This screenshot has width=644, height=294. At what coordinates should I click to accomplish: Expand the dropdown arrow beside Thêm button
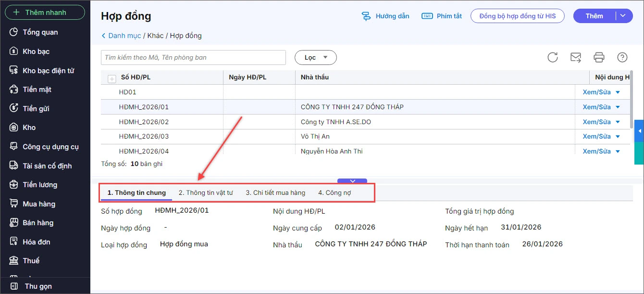tap(623, 16)
